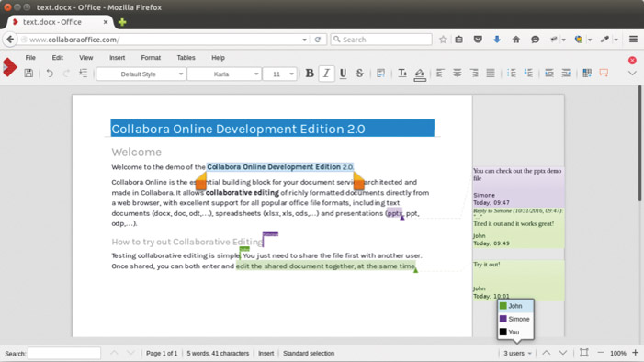Insert a comment via toolbar icon
The width and height of the screenshot is (644, 362).
(x=604, y=74)
